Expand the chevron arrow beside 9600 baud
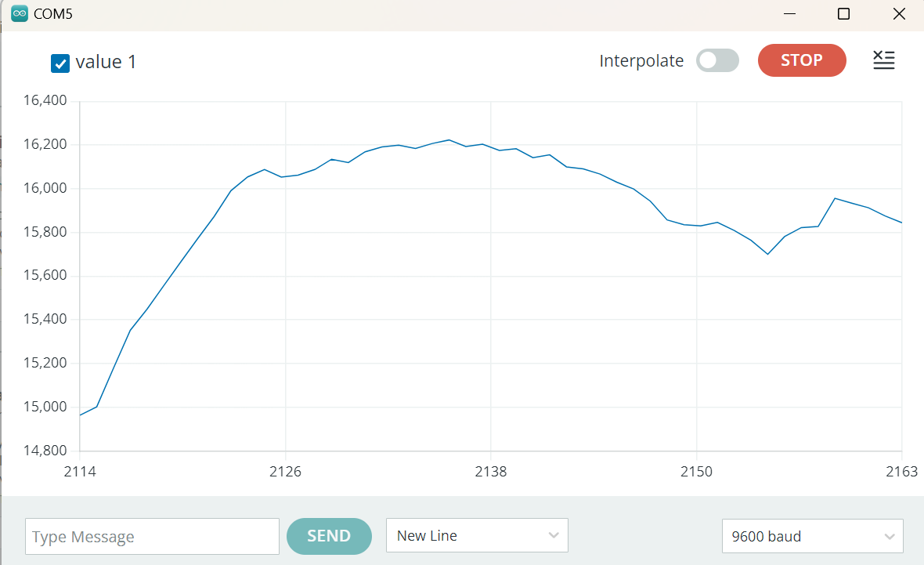The height and width of the screenshot is (565, 924). tap(889, 536)
